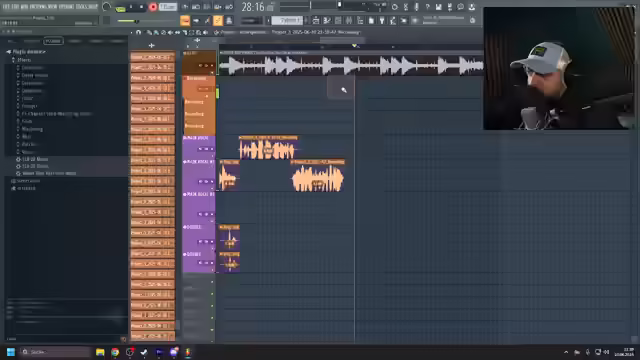This screenshot has height=360, width=640.
Task: Open Chrome from the Windows taskbar
Action: coord(115,352)
